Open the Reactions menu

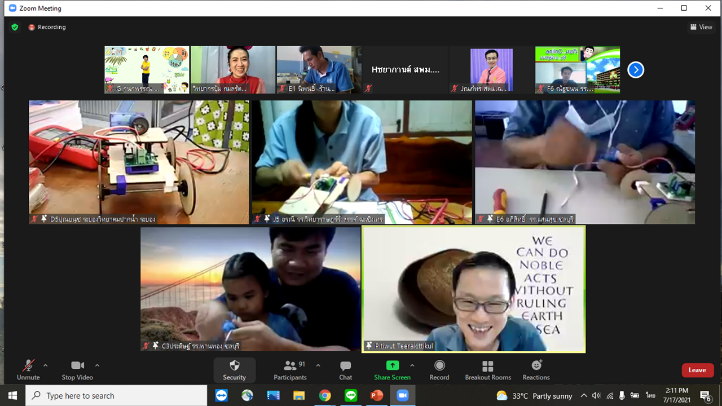click(x=536, y=368)
